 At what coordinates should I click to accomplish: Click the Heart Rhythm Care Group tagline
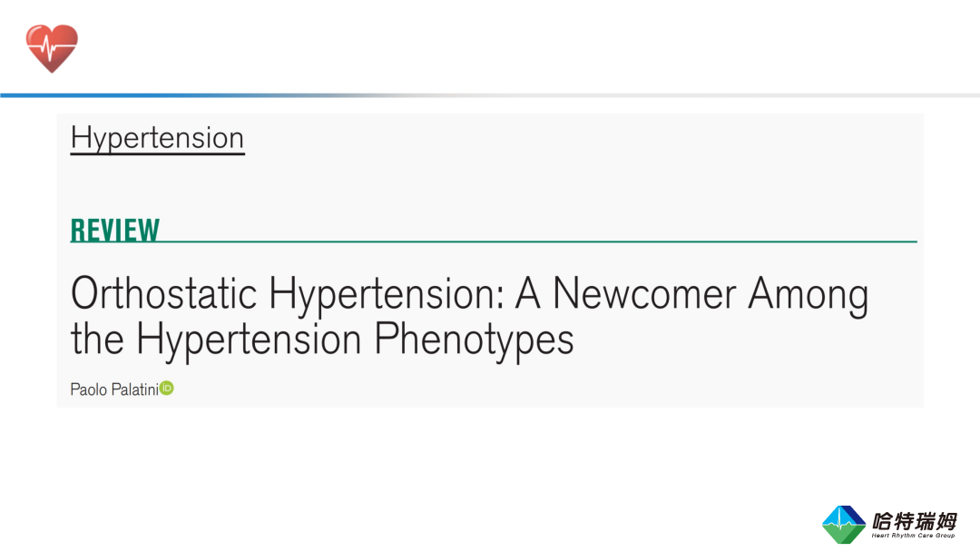[x=913, y=536]
